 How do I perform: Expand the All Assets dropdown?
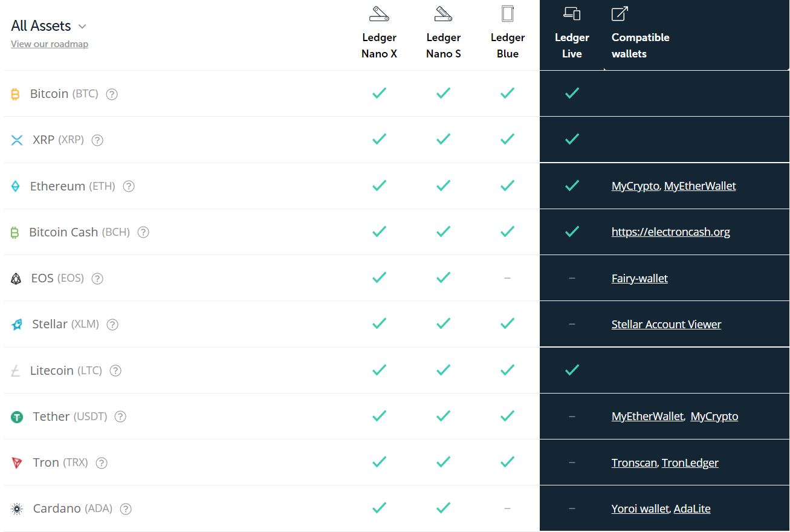[x=48, y=26]
